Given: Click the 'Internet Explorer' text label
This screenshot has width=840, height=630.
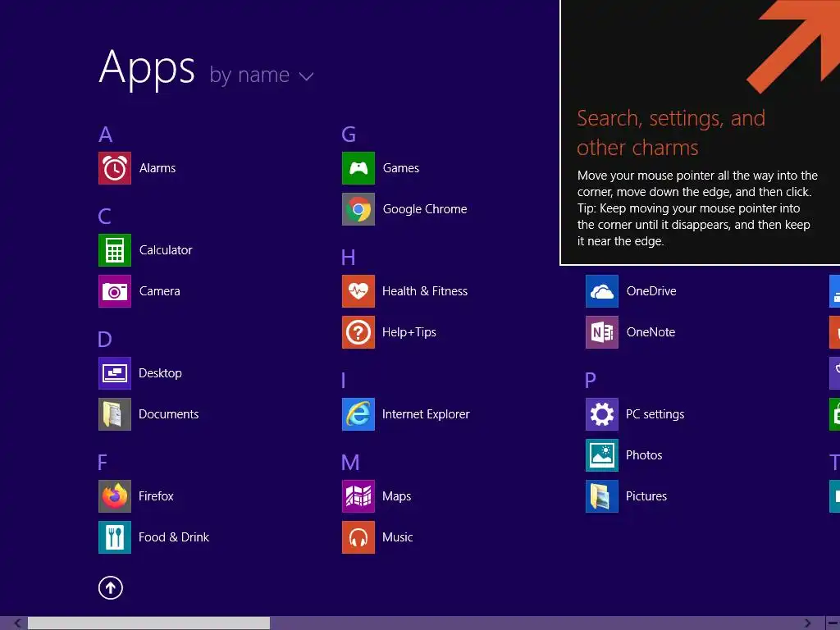Looking at the screenshot, I should 426,414.
